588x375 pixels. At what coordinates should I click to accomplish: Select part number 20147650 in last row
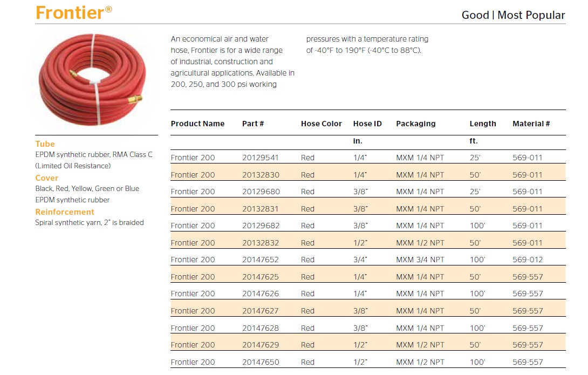261,362
